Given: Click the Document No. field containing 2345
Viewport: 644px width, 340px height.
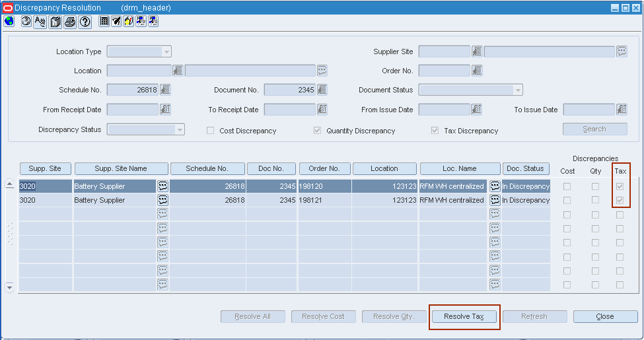Looking at the screenshot, I should click(289, 90).
